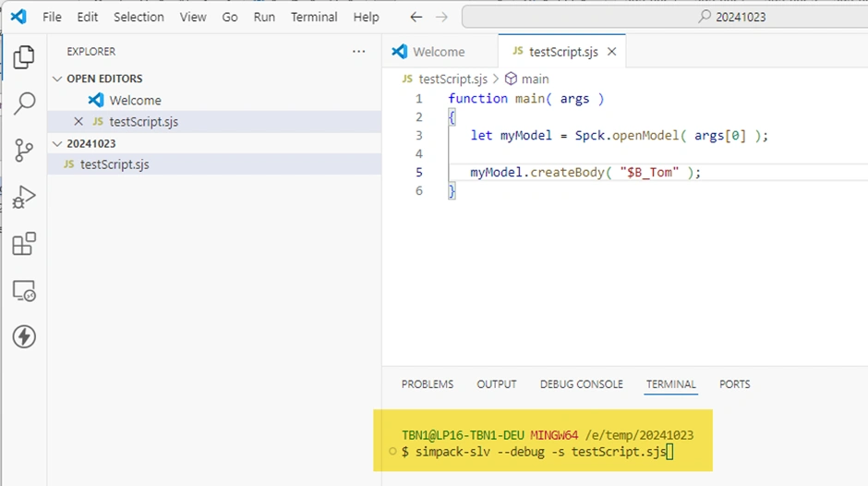Open the Extensions view icon

pyautogui.click(x=24, y=244)
